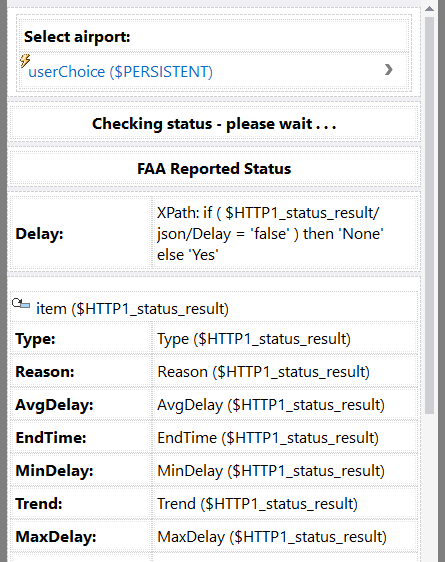This screenshot has width=445, height=562.
Task: Click the Delay XPath expression cell
Action: pos(285,234)
